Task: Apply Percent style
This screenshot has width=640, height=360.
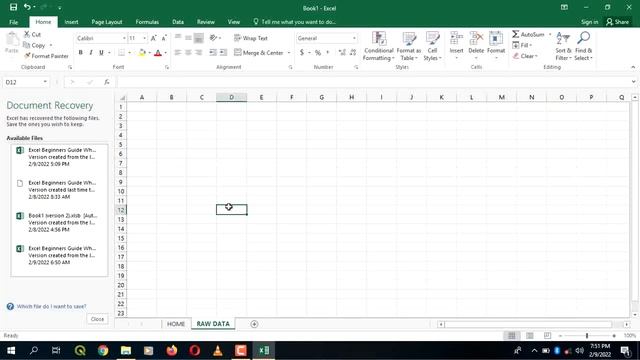Action: (318, 53)
